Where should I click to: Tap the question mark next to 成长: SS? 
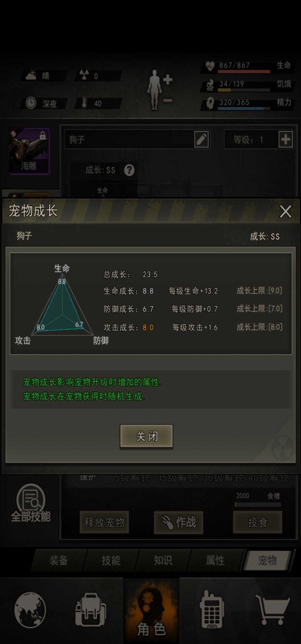[x=129, y=170]
